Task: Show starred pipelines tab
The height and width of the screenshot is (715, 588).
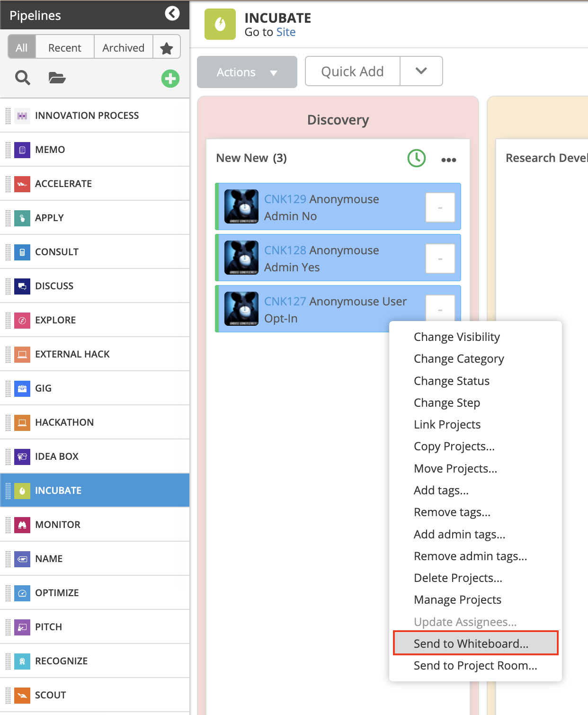Action: point(167,48)
